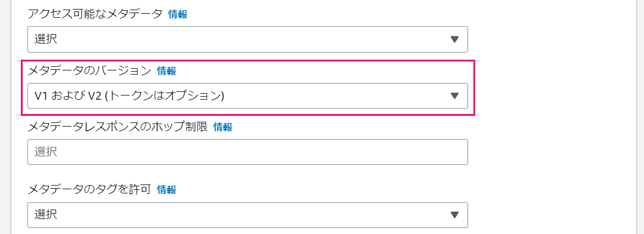Click the arrow icon of アクセス可能なメタデータ selector
The image size is (644, 234).
point(454,39)
